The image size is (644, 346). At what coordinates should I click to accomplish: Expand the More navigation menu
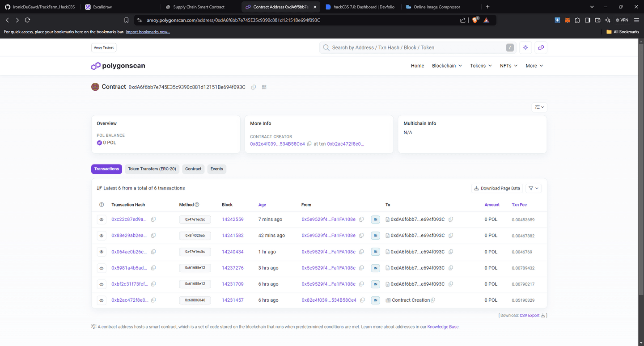tap(534, 66)
